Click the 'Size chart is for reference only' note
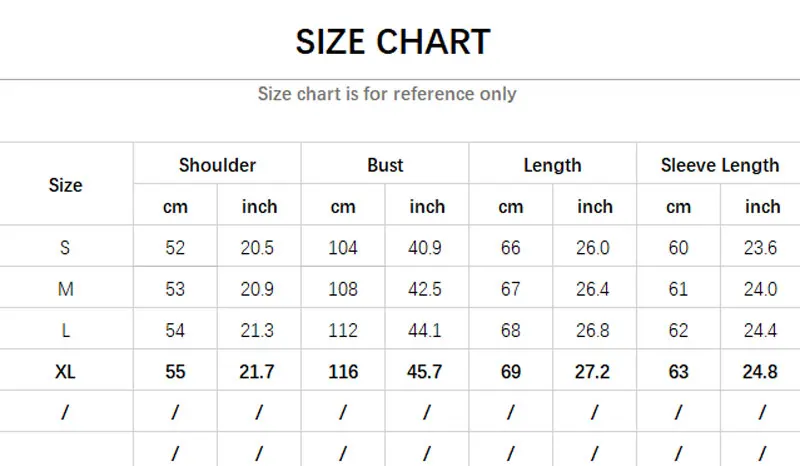 [387, 94]
